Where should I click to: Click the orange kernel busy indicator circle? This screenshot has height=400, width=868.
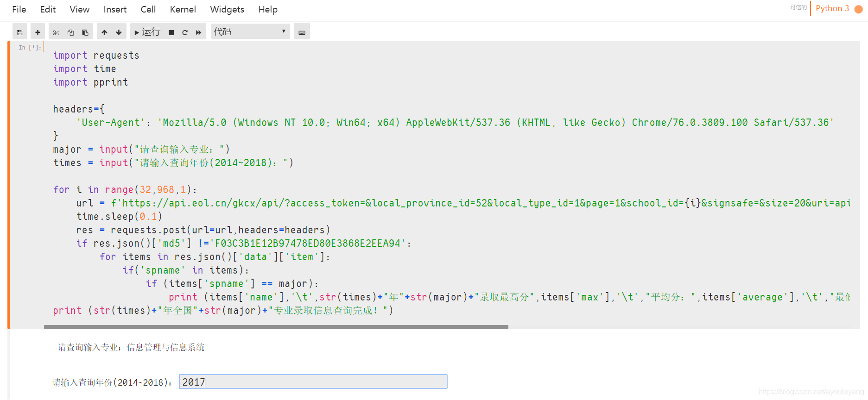(858, 9)
